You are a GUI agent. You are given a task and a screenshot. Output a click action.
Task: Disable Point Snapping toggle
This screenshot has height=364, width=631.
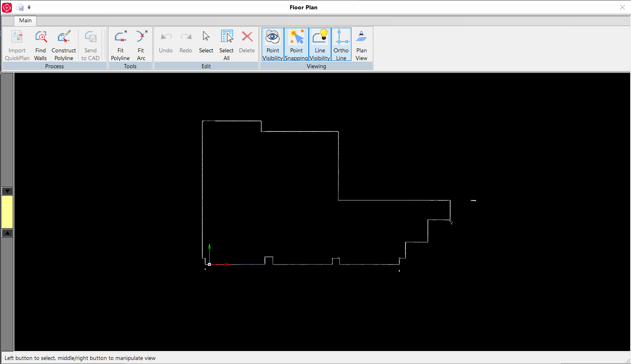[x=296, y=45]
